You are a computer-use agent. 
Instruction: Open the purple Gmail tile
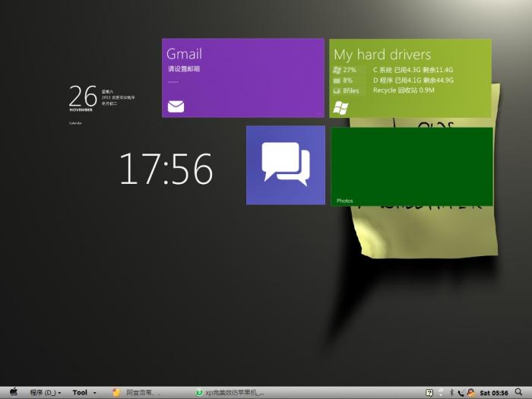(243, 78)
